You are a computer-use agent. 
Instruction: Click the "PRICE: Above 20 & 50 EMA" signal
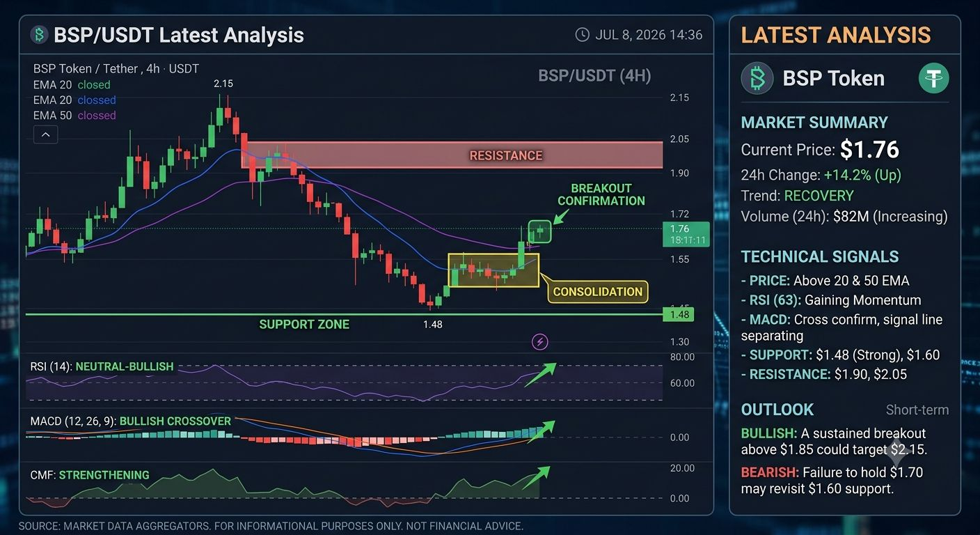(825, 281)
